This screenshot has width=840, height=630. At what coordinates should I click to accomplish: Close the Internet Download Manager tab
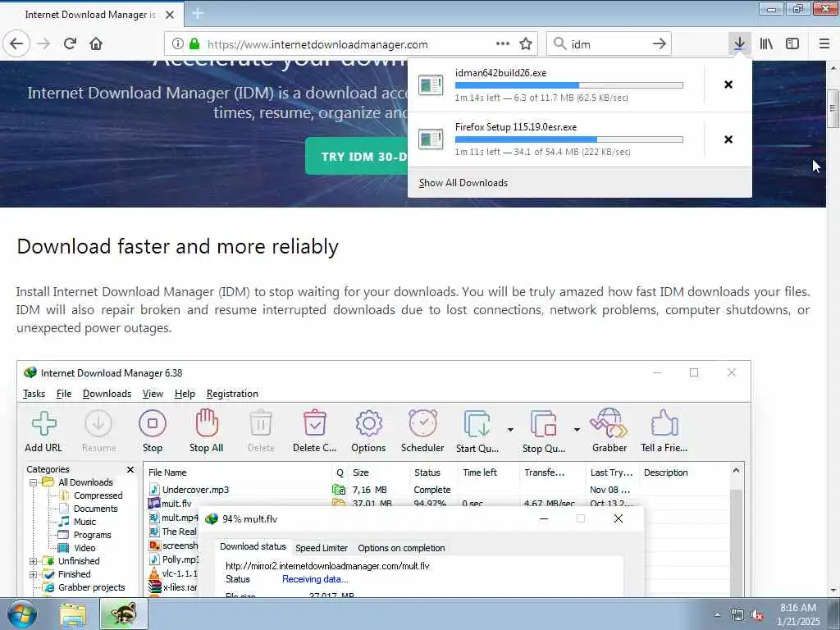[x=170, y=15]
